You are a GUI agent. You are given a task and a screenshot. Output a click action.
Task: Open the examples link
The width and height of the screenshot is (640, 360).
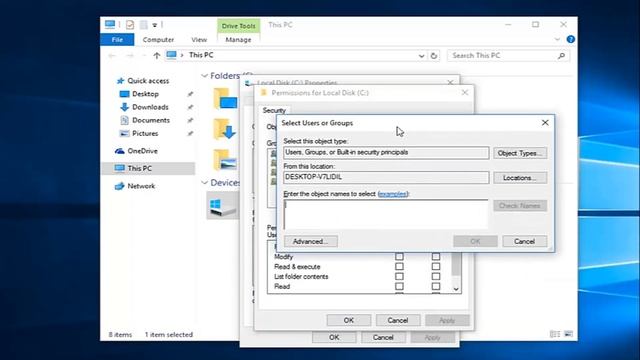(392, 194)
